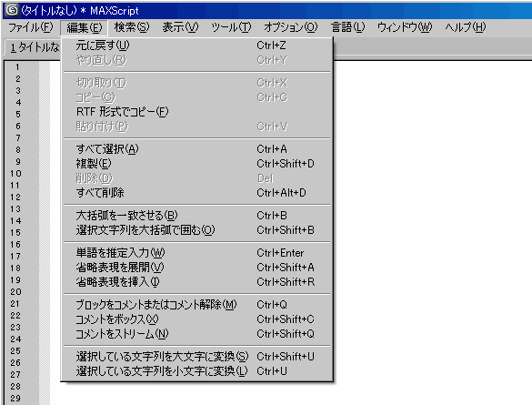This screenshot has height=405, width=532.
Task: Select 単語を推定入力(W) entry
Action: pyautogui.click(x=196, y=253)
